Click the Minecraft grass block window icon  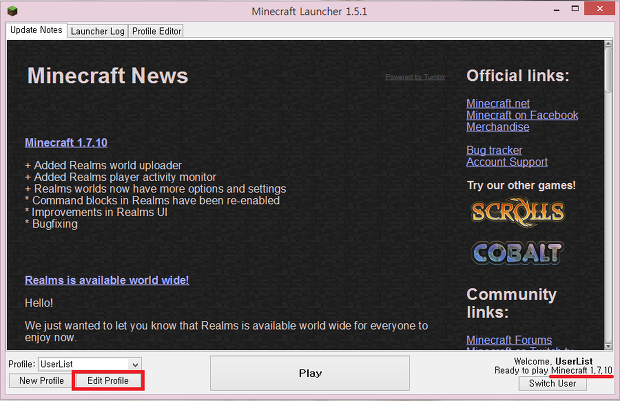12,11
